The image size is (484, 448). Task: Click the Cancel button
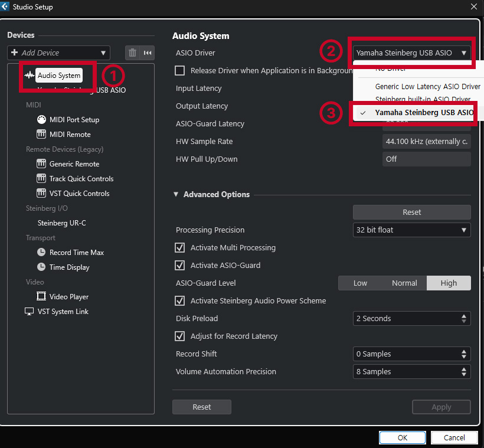coord(454,437)
